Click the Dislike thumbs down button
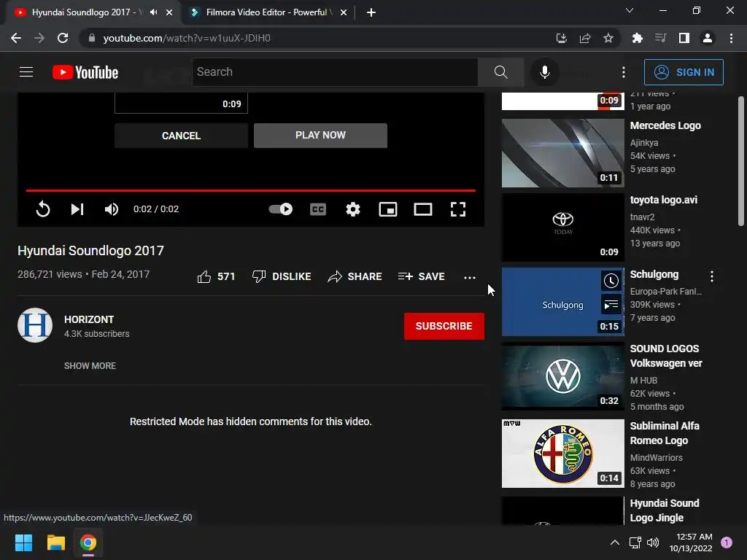The height and width of the screenshot is (560, 747). (282, 276)
